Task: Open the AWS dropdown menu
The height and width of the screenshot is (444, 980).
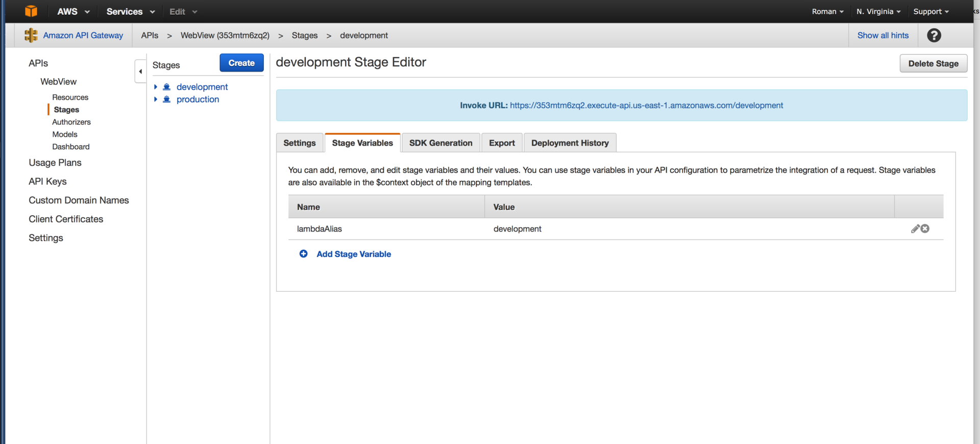Action: [73, 11]
